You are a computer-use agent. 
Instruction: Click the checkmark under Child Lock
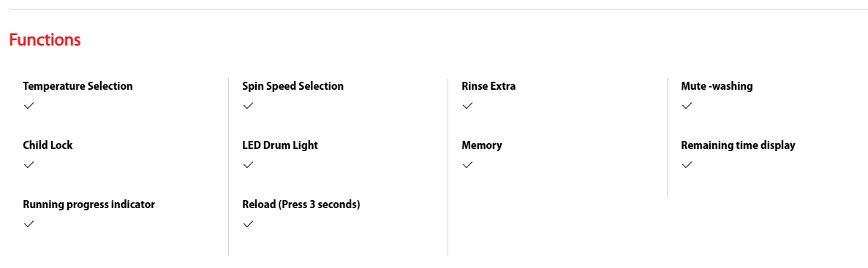pyautogui.click(x=29, y=164)
